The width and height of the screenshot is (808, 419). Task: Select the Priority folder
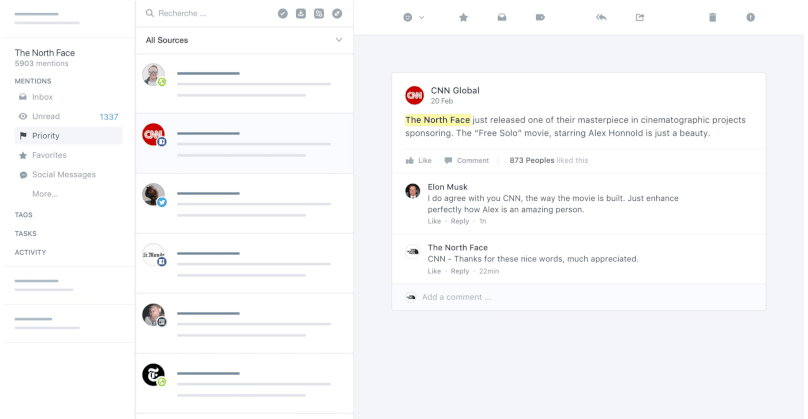pos(69,136)
